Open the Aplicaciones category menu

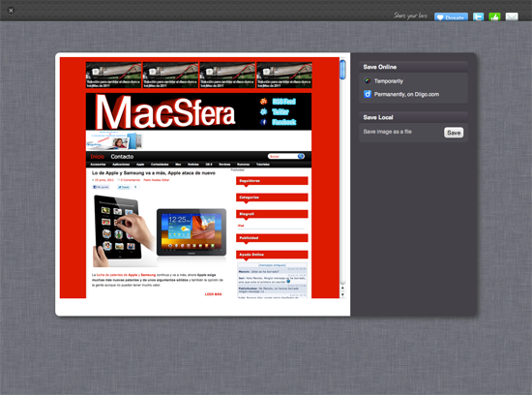[x=121, y=165]
